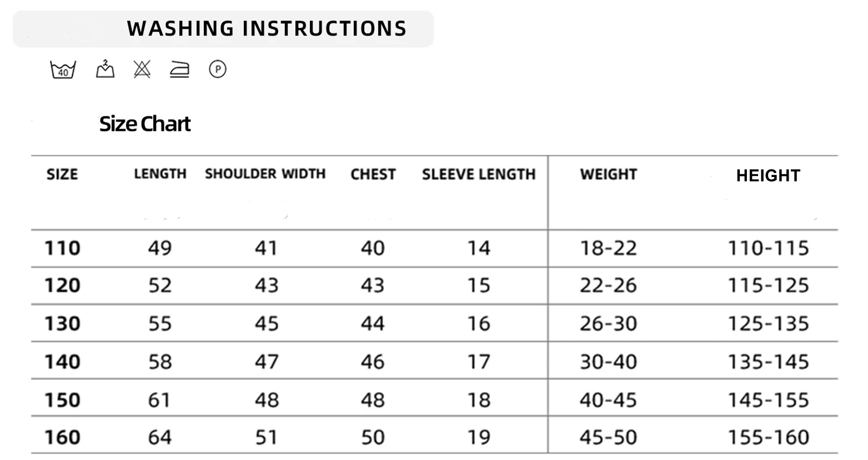Select the SLEEVE LENGTH column header
Viewport: 868px width, 460px height.
[479, 174]
